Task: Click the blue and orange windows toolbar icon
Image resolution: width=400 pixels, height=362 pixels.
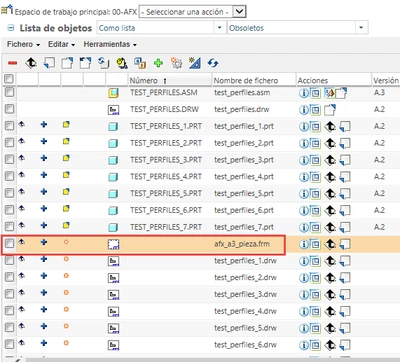Action: point(140,63)
